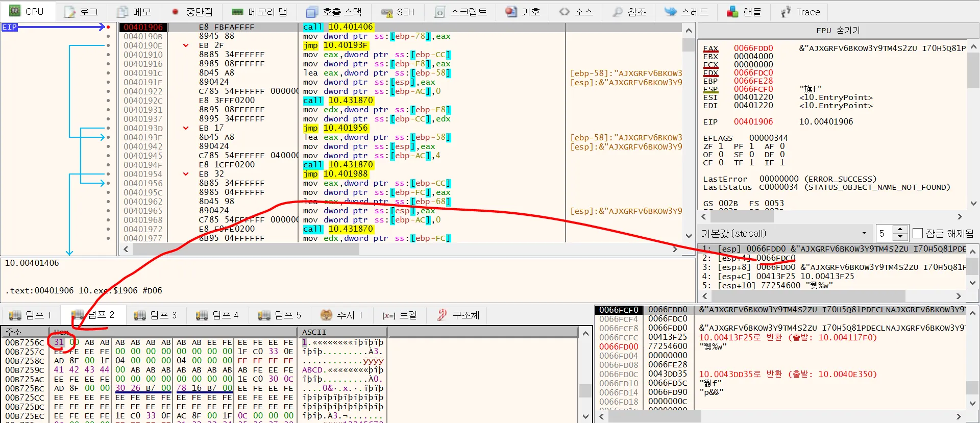Increase the argument count stepper above 5
This screenshot has width=980, height=423.
(x=900, y=230)
